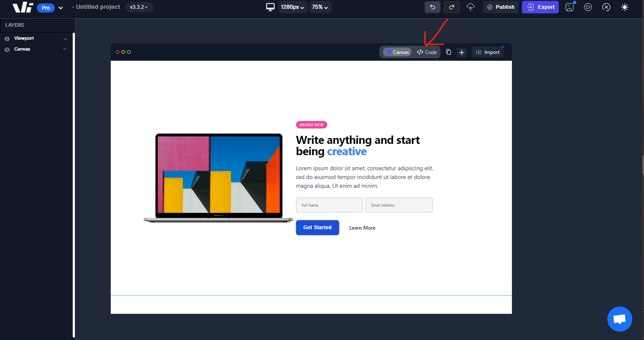Switch to the Code tab
The image size is (644, 340).
tap(427, 52)
